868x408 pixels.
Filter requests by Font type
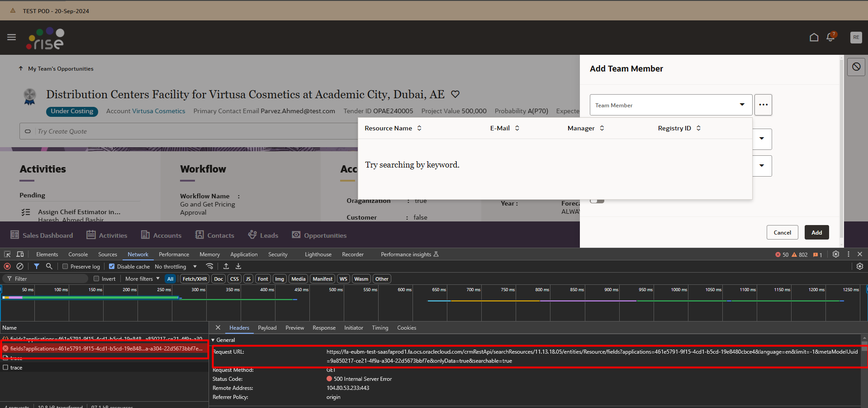click(263, 279)
